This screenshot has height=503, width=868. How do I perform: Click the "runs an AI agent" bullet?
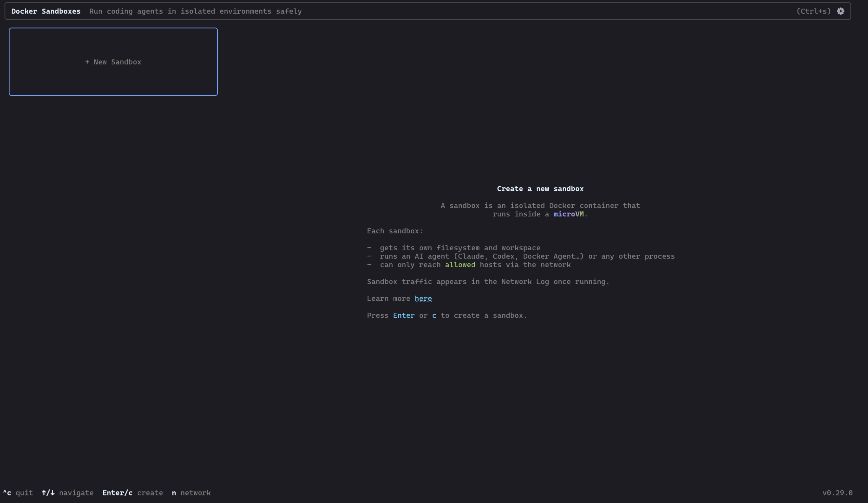pos(521,256)
